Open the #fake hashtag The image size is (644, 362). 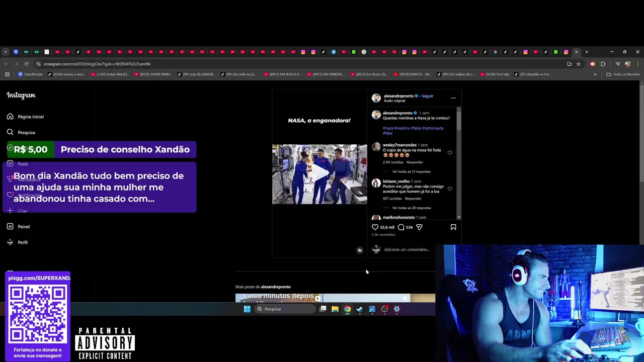(387, 133)
